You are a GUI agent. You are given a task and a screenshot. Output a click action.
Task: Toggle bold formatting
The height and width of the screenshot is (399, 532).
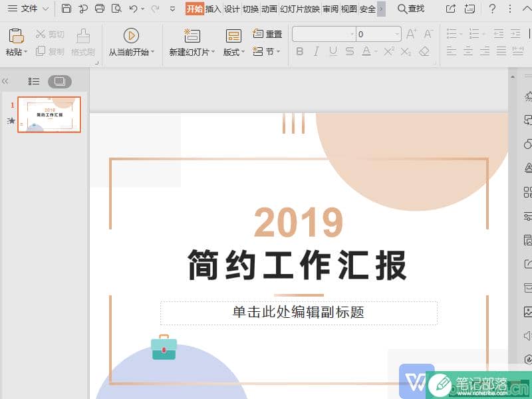pos(300,52)
